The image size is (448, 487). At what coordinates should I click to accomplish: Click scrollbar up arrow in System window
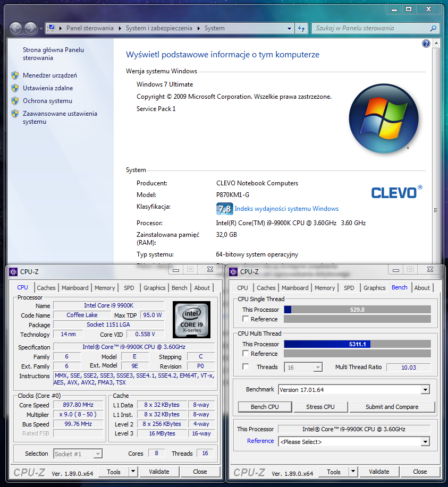tap(436, 43)
